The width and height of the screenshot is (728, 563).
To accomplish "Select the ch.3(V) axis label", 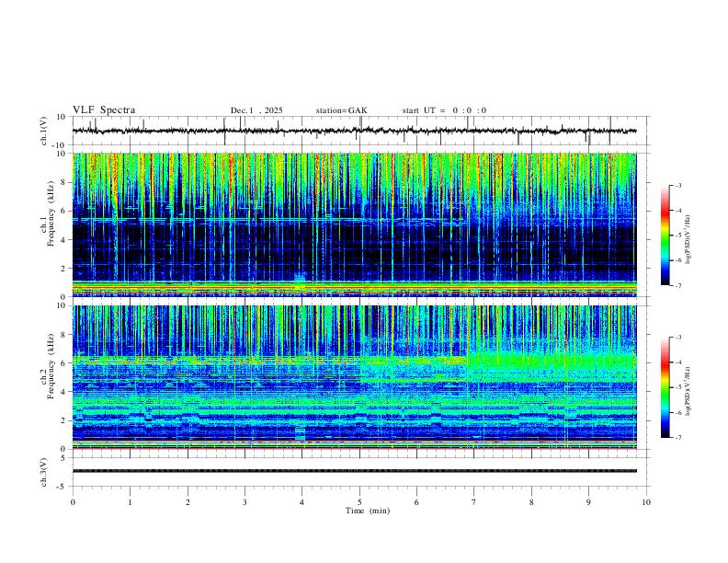I will click(44, 473).
